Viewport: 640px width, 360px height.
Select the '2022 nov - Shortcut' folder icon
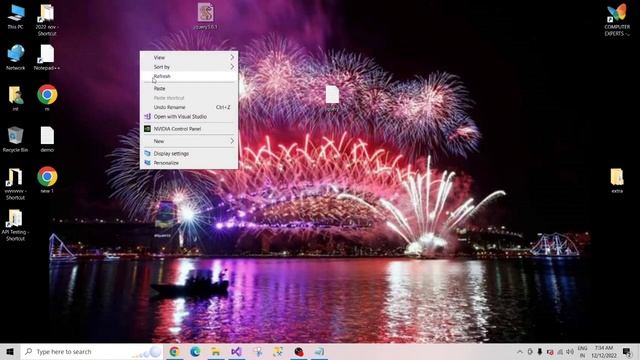47,13
